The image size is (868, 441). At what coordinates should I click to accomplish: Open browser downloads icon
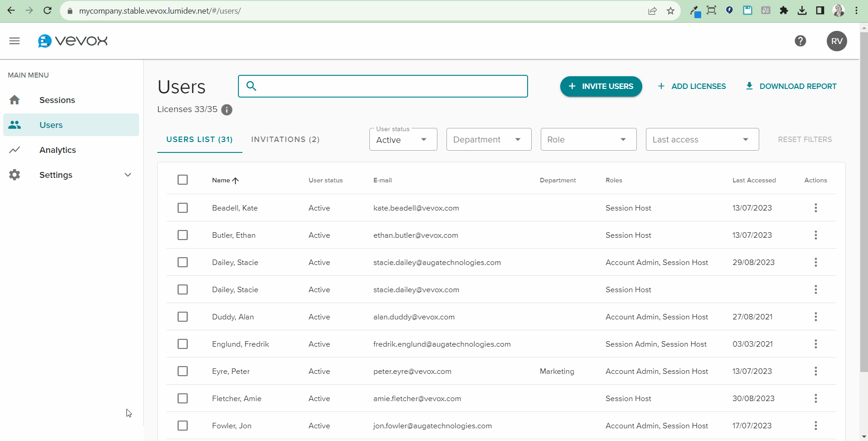pos(802,10)
